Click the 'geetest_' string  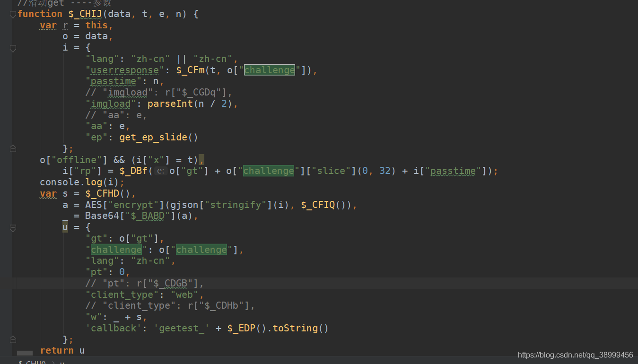coord(182,328)
